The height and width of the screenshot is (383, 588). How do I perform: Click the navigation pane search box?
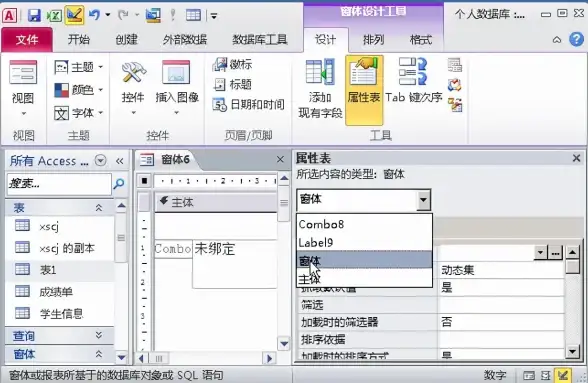pyautogui.click(x=59, y=183)
